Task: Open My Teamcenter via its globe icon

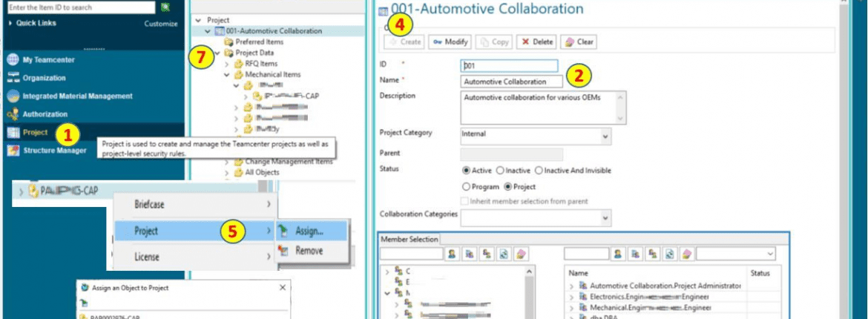Action: pyautogui.click(x=13, y=60)
